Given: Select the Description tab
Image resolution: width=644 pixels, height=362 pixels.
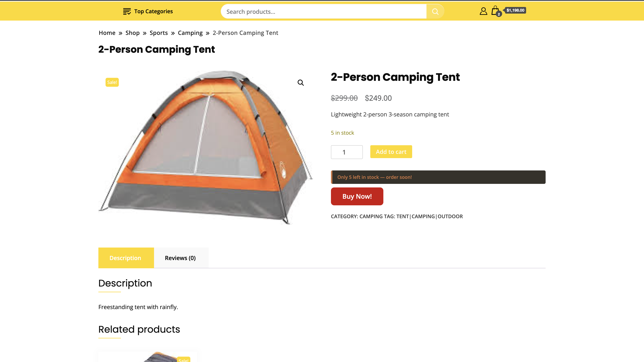Looking at the screenshot, I should point(125,258).
